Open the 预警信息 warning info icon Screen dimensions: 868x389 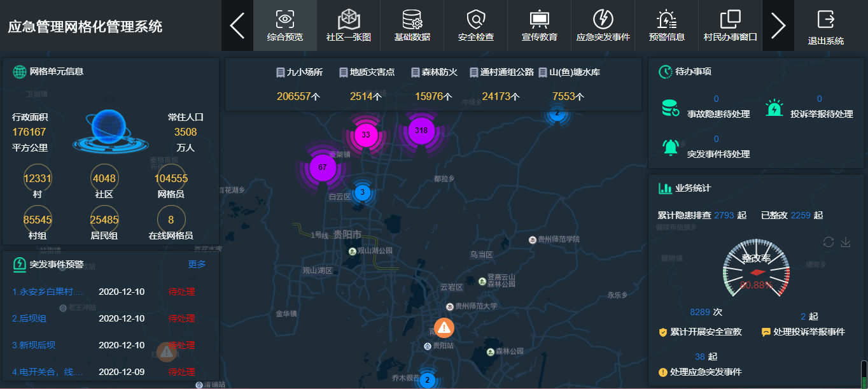(666, 20)
